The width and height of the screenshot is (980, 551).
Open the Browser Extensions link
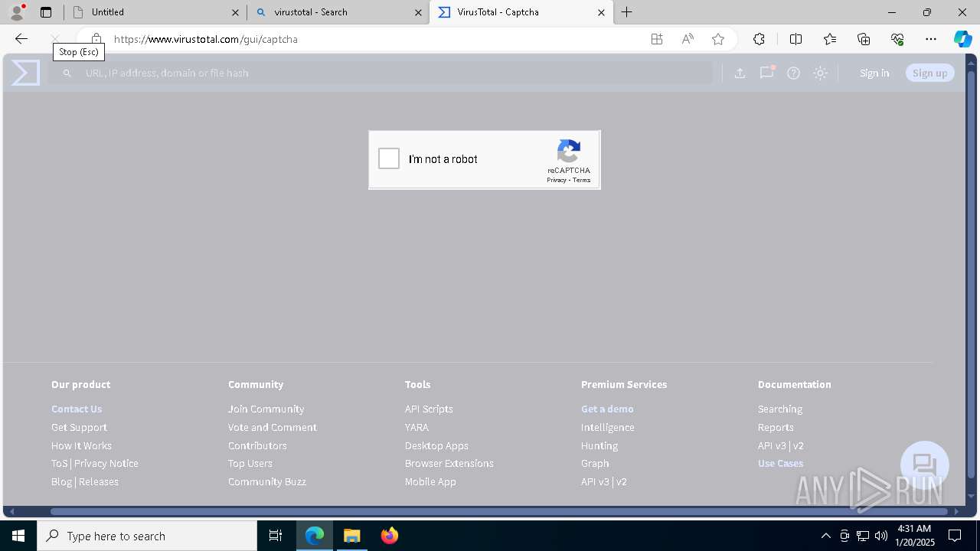click(x=449, y=463)
